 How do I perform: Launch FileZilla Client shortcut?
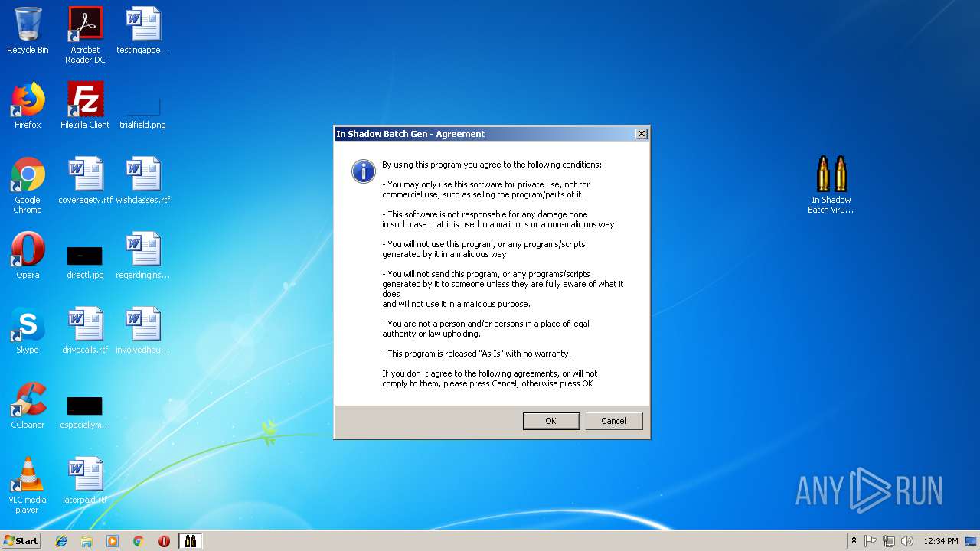(x=85, y=106)
